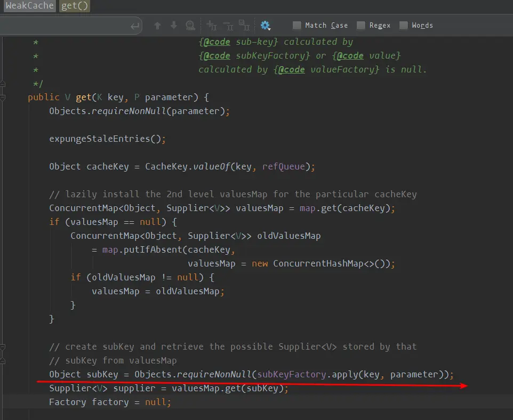
Task: Click the 'Factory factory = null;' line
Action: (110, 402)
